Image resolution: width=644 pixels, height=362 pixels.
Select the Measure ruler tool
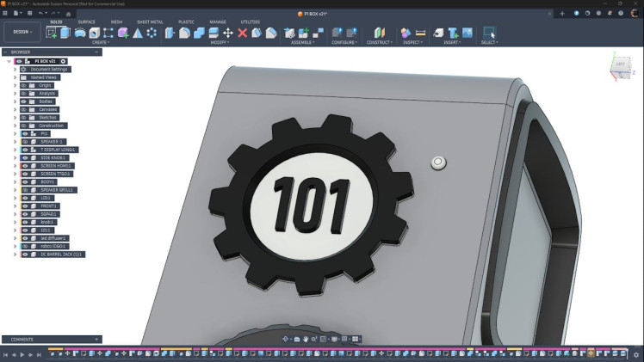420,33
